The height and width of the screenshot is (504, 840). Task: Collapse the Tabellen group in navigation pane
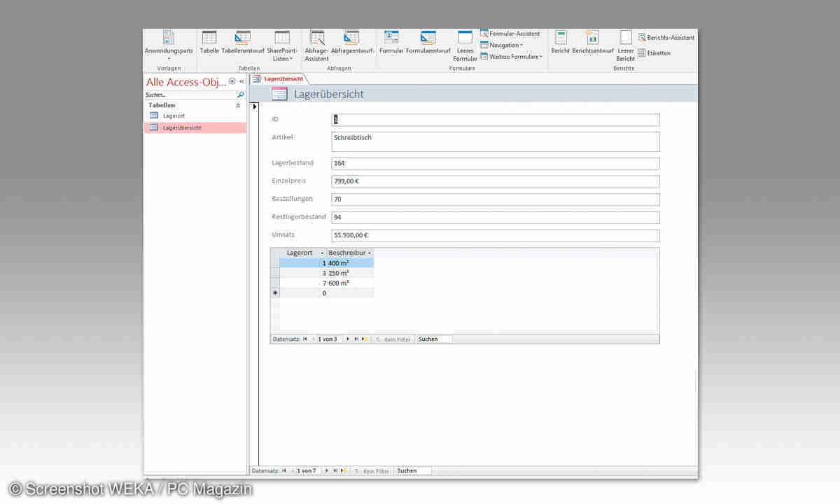coord(238,105)
